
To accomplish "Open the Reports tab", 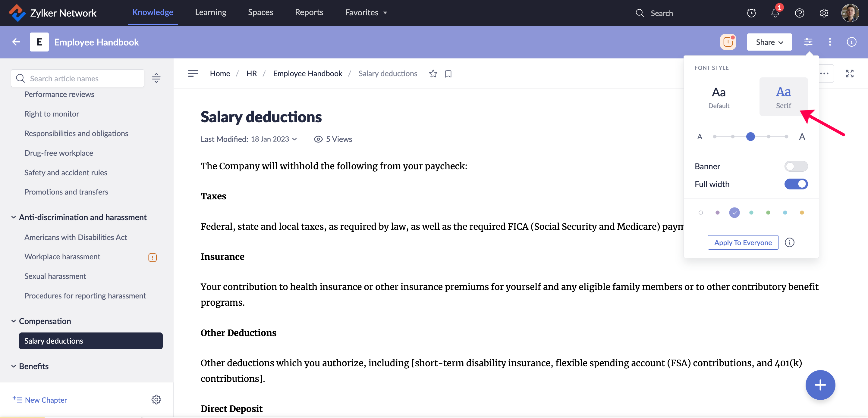I will (x=309, y=12).
